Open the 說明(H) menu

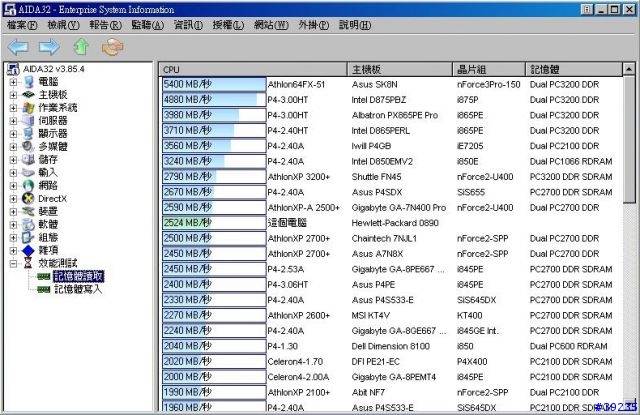click(x=355, y=25)
